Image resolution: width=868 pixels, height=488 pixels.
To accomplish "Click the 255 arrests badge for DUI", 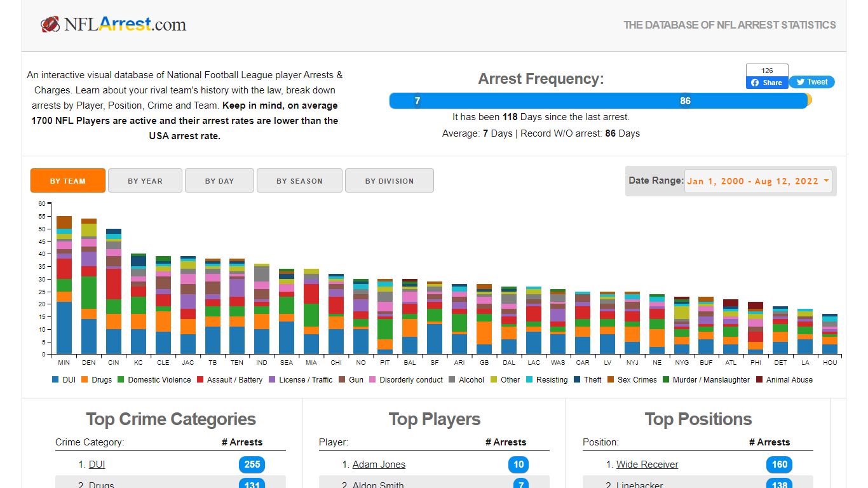I will click(x=252, y=464).
